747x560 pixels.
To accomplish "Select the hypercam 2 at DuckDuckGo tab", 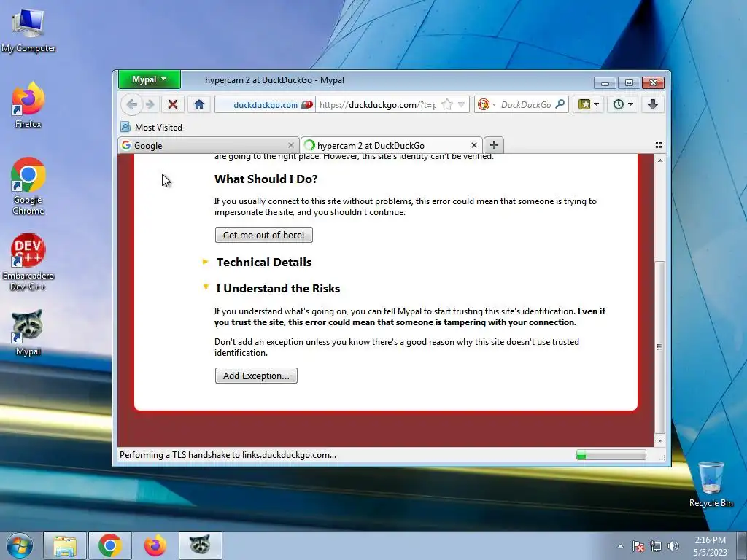I will (x=391, y=145).
